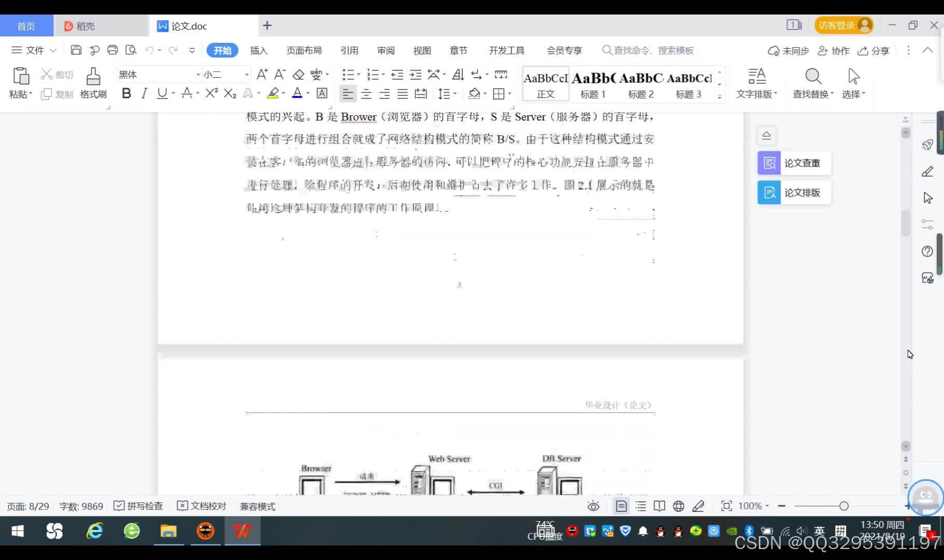
Task: Click the Cut (剪切) scissors icon
Action: point(47,75)
